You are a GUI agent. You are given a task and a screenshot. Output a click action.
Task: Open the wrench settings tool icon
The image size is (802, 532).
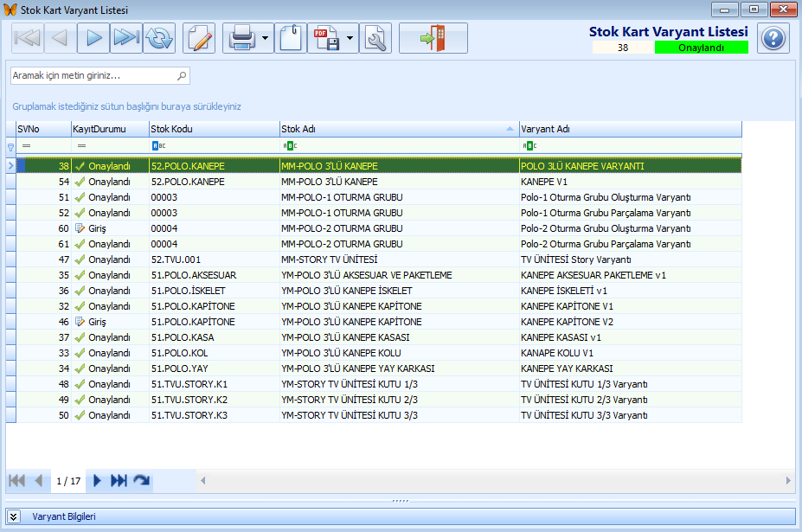pos(375,38)
